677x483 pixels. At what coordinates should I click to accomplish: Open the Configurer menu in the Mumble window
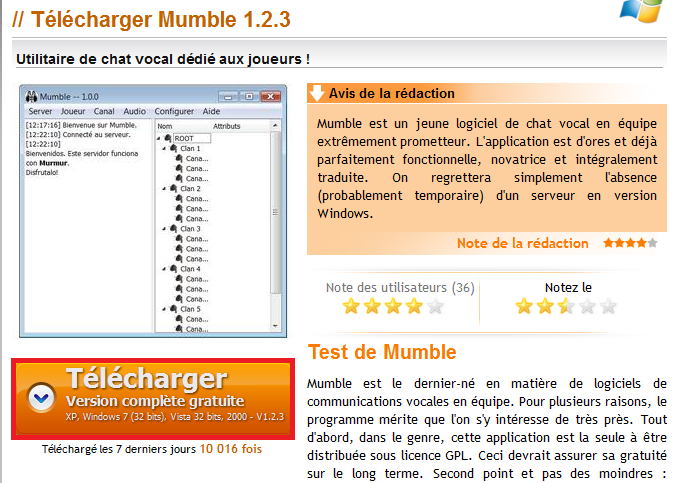click(x=174, y=111)
